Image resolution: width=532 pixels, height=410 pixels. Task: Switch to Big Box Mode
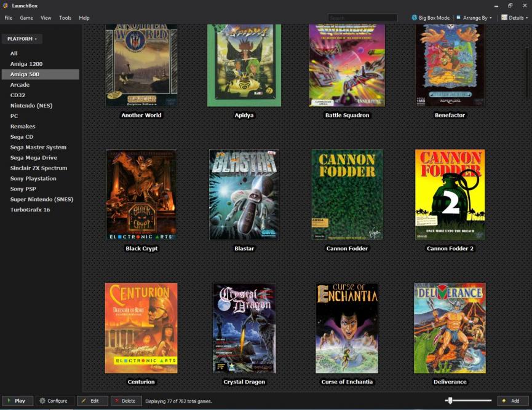click(430, 18)
